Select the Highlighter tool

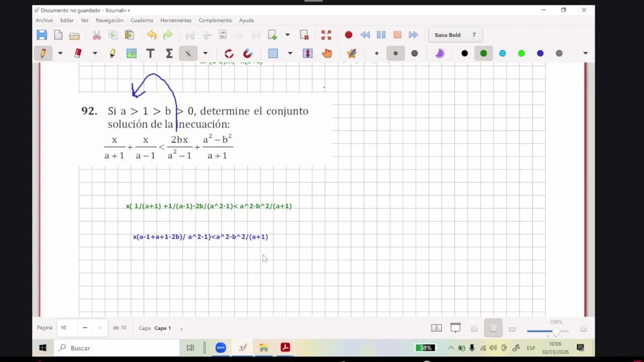pyautogui.click(x=113, y=53)
